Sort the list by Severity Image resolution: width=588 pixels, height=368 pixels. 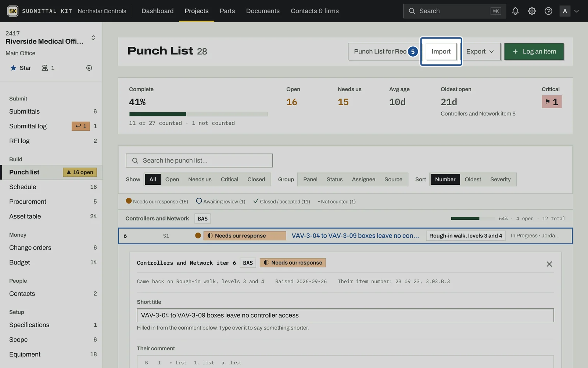[x=500, y=179]
